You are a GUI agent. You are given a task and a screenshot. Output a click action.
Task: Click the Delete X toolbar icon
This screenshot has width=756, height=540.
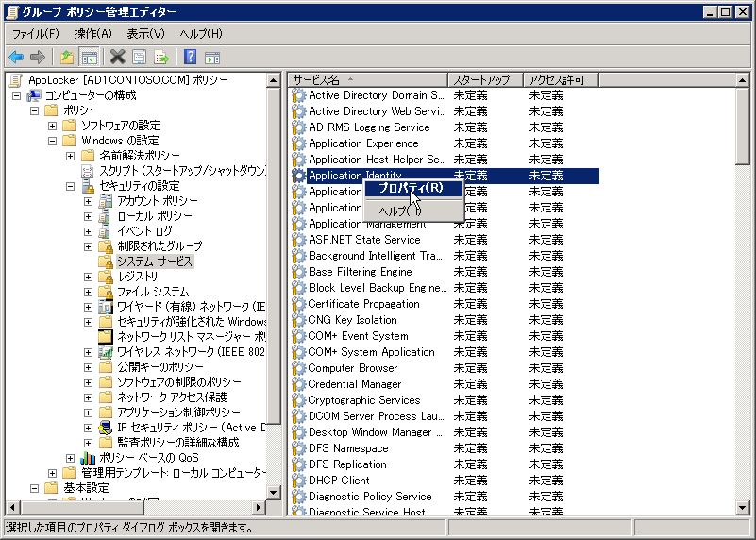117,58
